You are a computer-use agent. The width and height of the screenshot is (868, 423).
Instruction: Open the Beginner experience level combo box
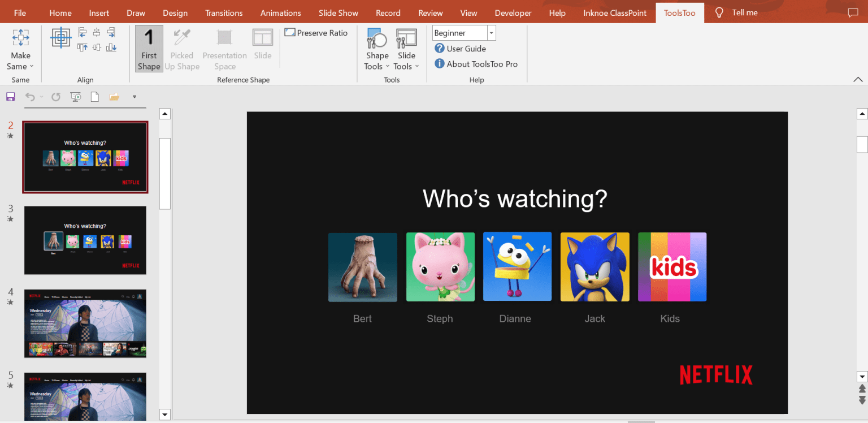[491, 32]
